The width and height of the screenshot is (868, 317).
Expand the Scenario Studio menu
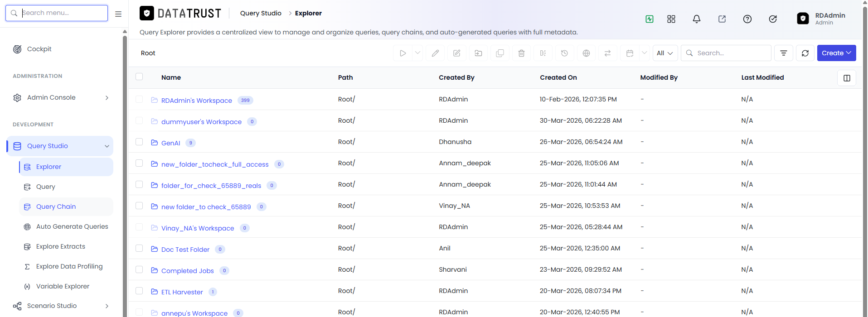[x=60, y=306]
